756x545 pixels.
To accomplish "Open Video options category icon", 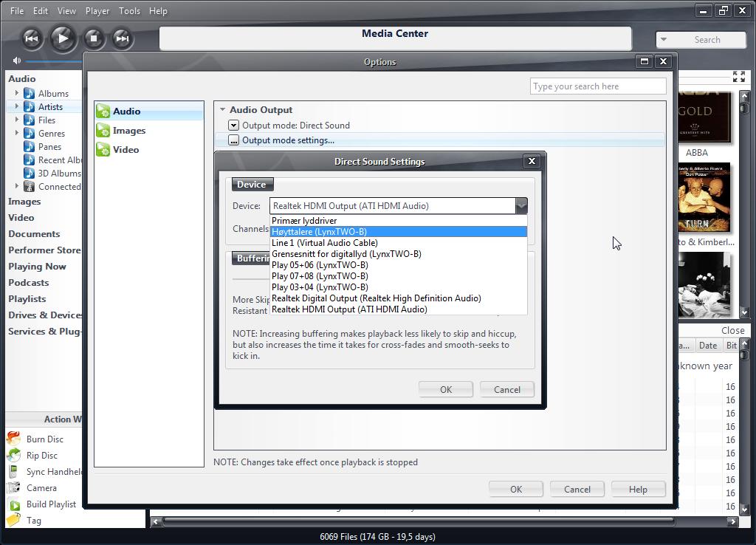I will [103, 149].
